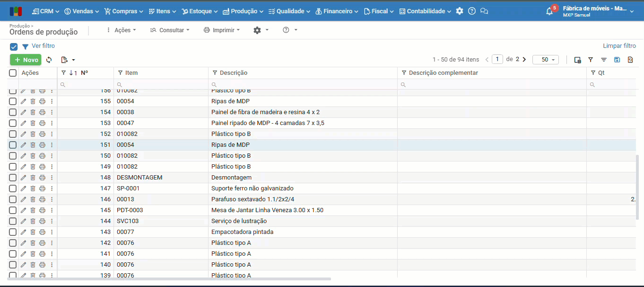Click filter icon in Qt column header
Viewport: 644px width, 287px height.
[x=593, y=73]
